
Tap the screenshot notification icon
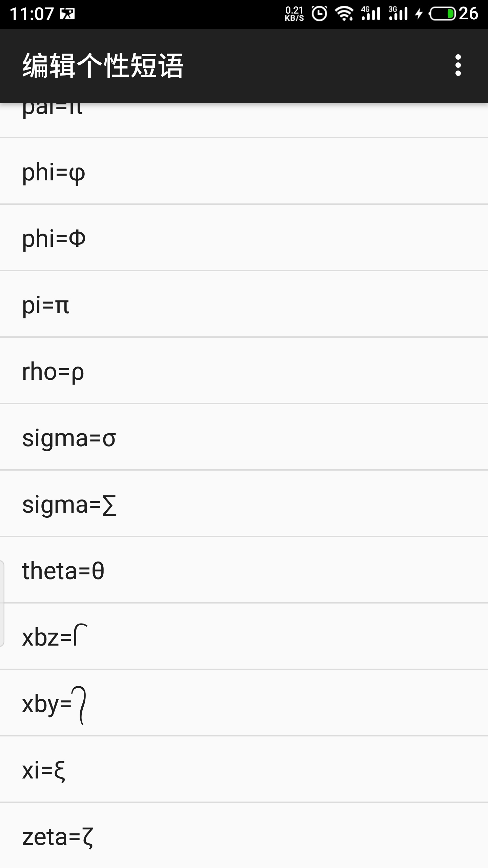[x=67, y=14]
